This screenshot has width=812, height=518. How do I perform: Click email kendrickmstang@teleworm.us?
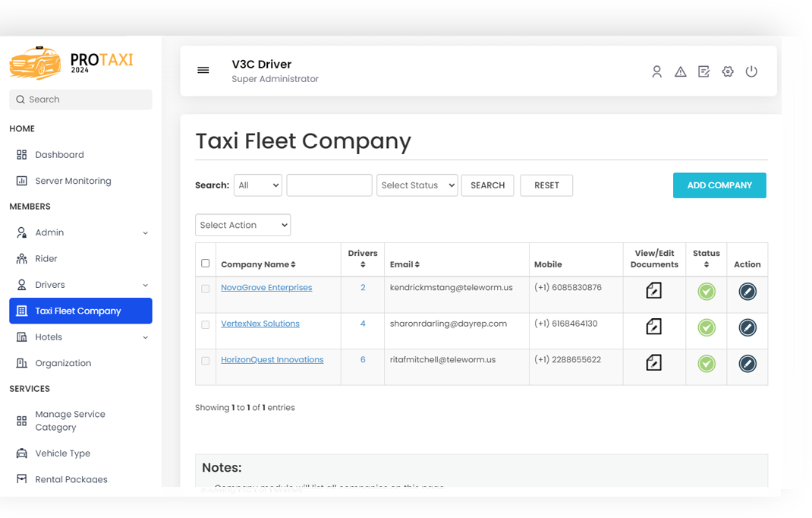pos(451,287)
